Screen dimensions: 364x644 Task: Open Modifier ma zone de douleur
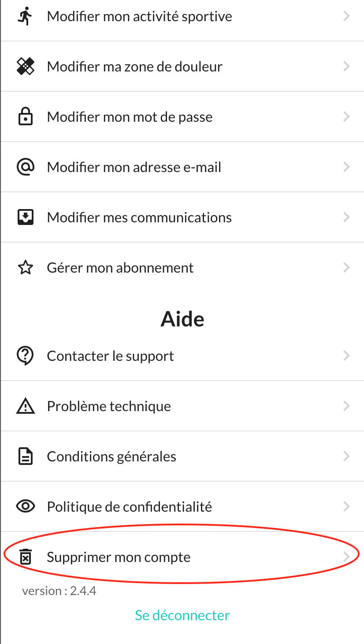point(134,67)
